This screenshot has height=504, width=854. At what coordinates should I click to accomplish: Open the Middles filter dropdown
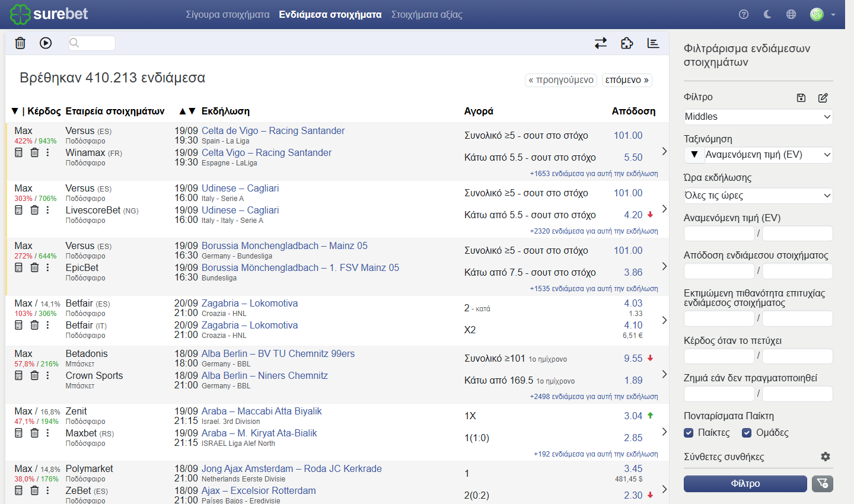(x=758, y=117)
